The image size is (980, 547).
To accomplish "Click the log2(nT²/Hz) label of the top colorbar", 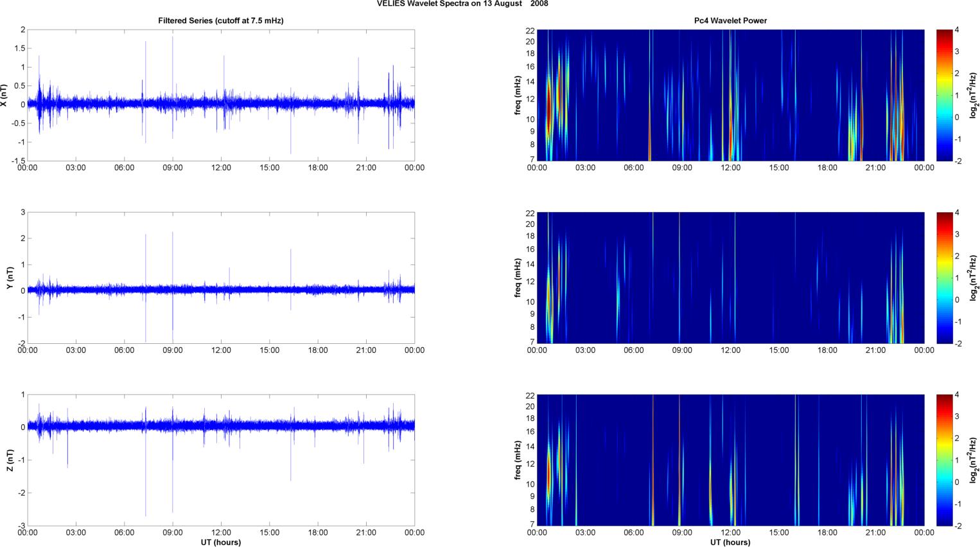I will 974,95.
